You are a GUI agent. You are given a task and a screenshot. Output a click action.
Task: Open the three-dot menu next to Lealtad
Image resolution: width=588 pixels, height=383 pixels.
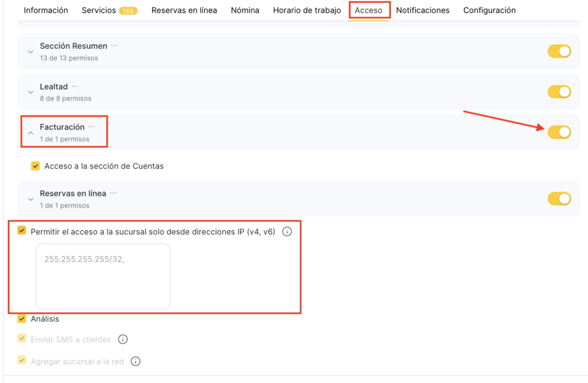(x=75, y=86)
